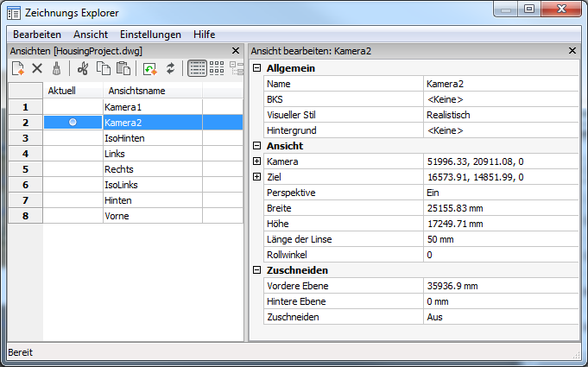
Task: Expand the Kamera coordinates row
Action: [256, 161]
